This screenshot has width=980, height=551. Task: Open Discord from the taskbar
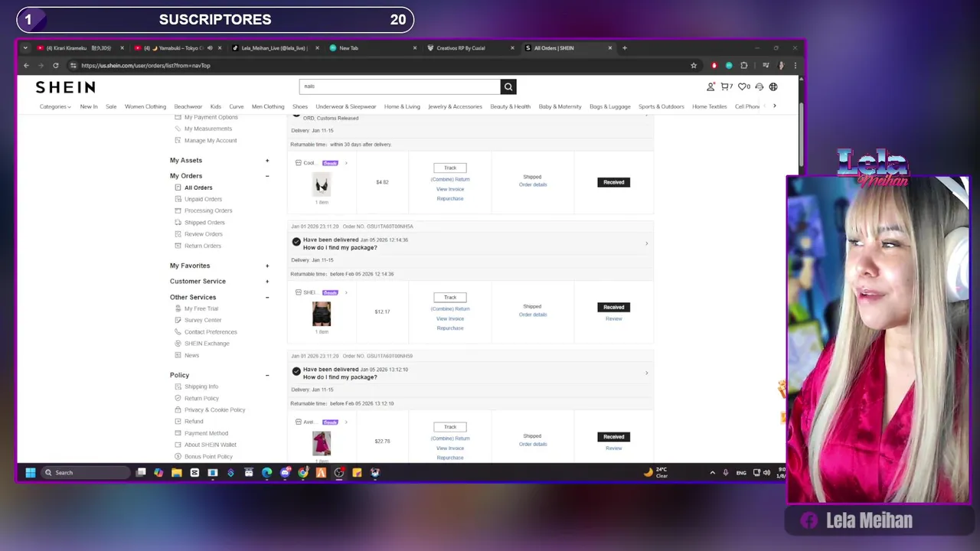[285, 472]
